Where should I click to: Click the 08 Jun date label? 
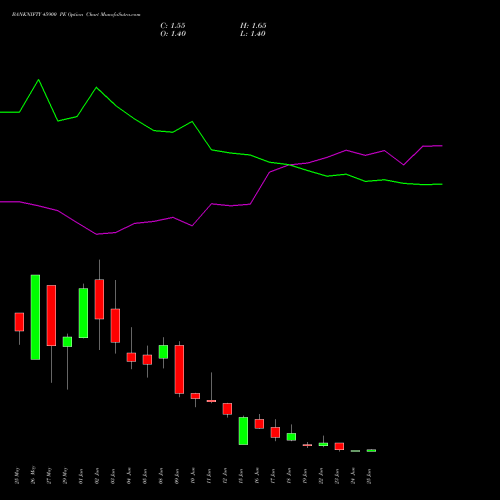(x=161, y=476)
